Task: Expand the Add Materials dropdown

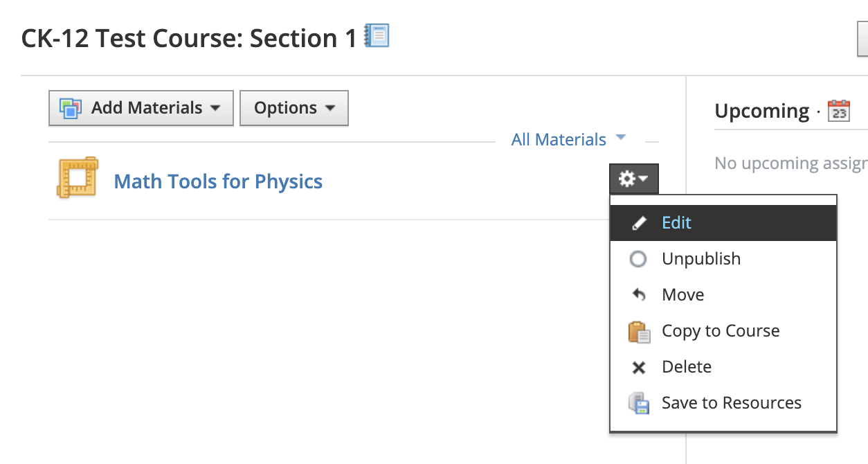Action: tap(141, 108)
